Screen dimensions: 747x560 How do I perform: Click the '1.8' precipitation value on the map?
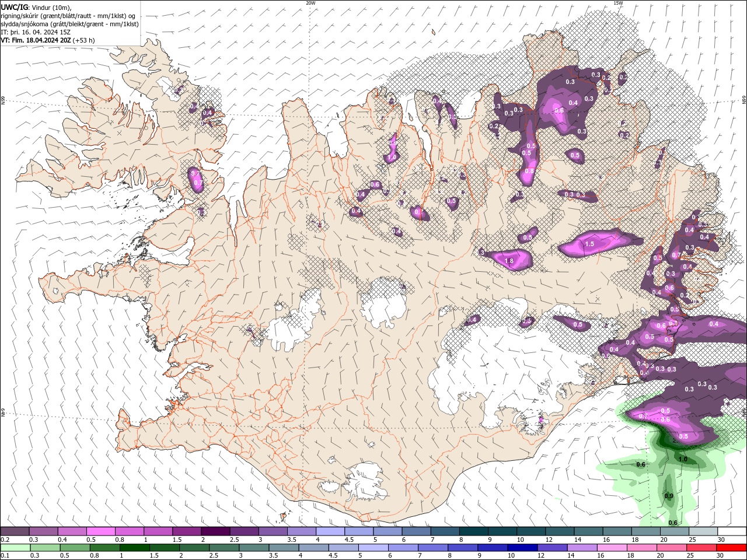click(509, 261)
